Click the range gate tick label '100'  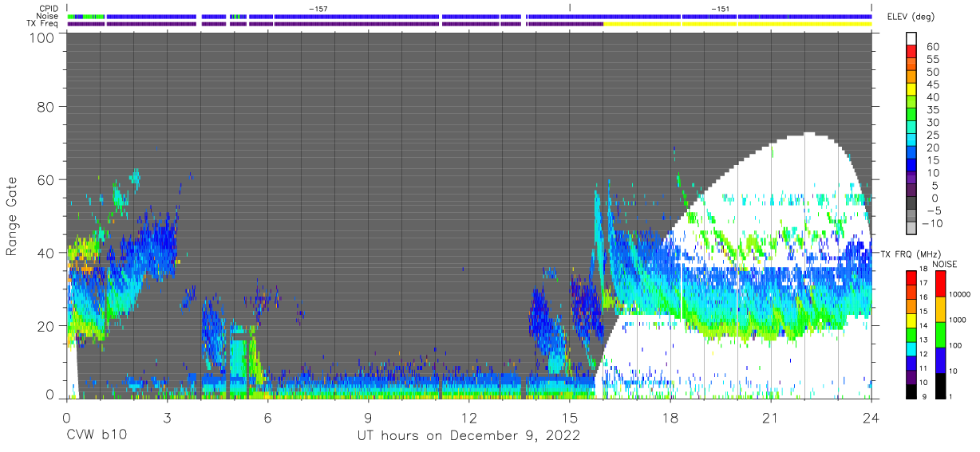tap(41, 38)
